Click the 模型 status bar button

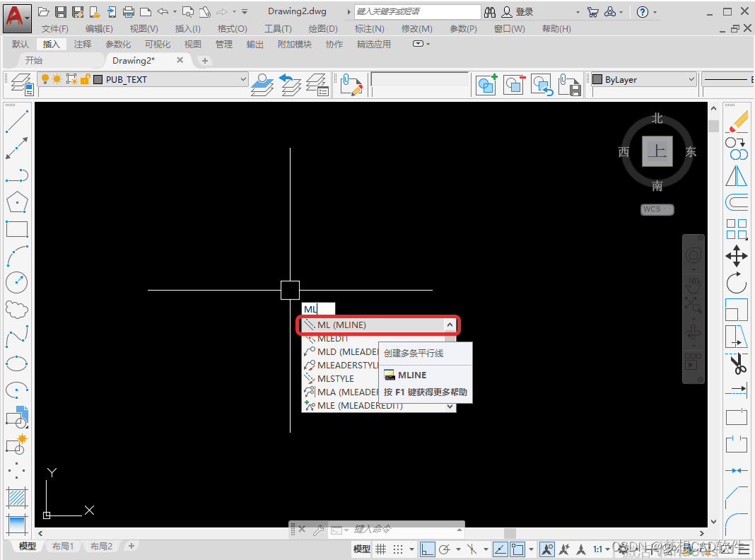362,549
